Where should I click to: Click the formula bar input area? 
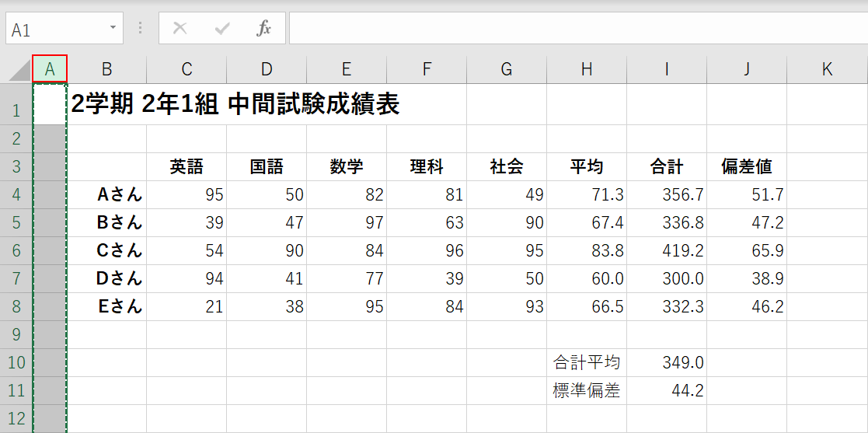[578, 28]
